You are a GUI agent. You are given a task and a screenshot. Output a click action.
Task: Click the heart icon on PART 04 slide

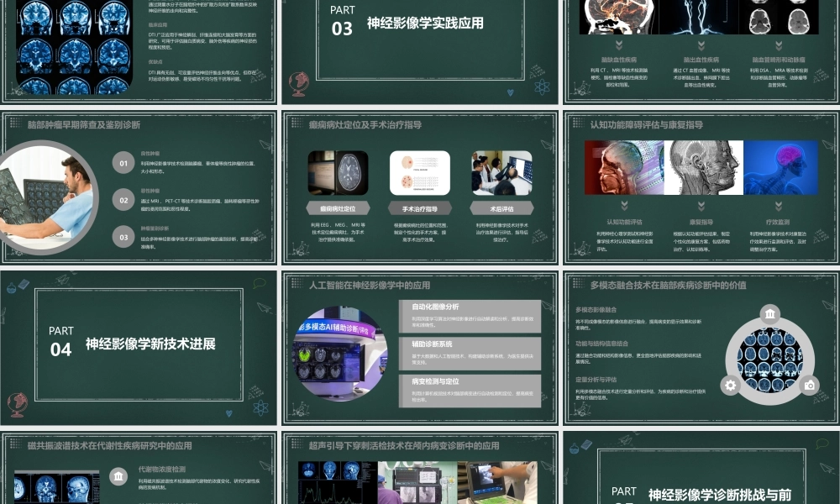[x=228, y=413]
